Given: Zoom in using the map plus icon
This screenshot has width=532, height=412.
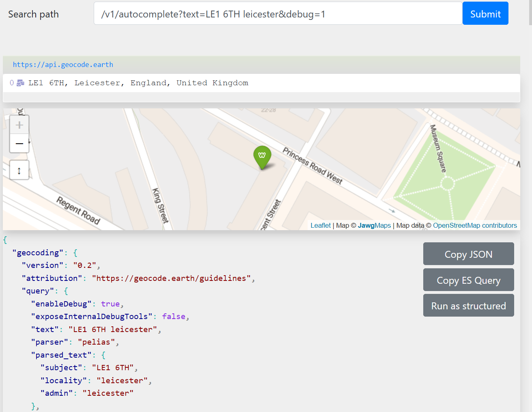Looking at the screenshot, I should pos(19,125).
